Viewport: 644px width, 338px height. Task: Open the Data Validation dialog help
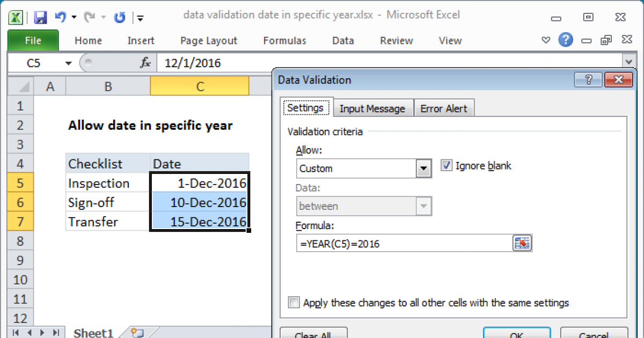coord(588,79)
